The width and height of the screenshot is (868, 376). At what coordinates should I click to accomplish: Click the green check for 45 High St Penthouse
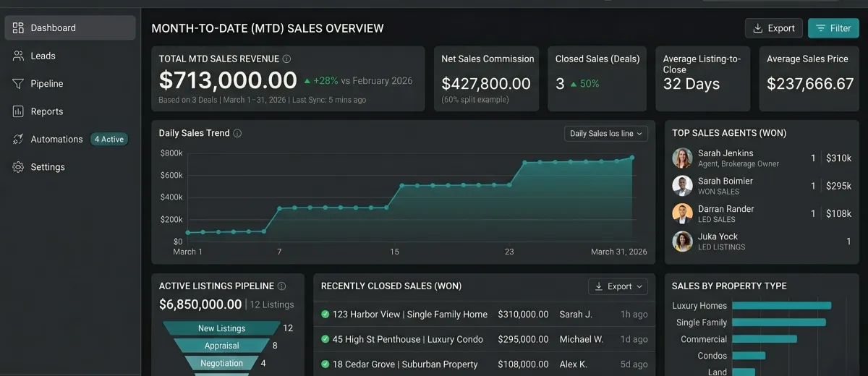tap(325, 339)
